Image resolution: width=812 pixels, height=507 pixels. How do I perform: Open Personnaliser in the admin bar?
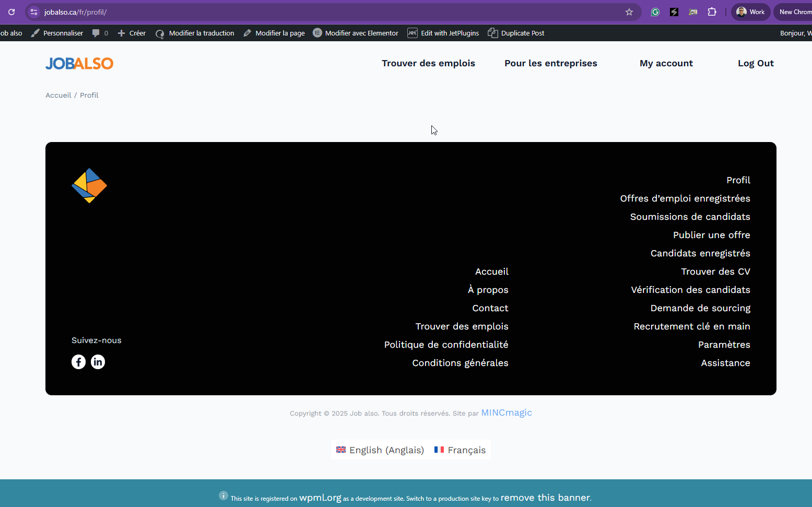(x=57, y=33)
